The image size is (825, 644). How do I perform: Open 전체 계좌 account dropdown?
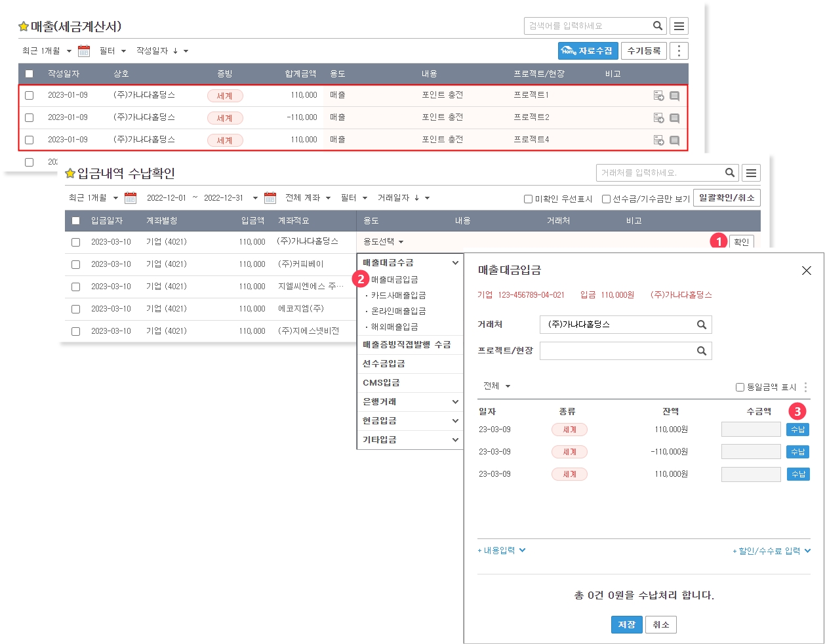pos(308,198)
